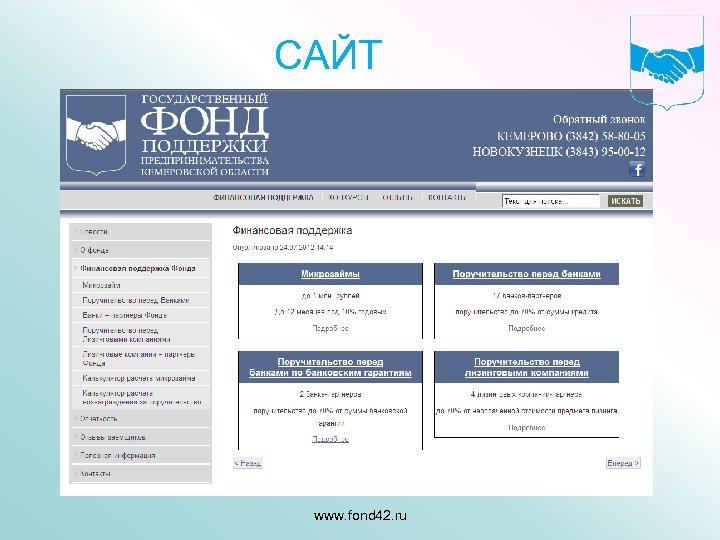Follow Поручительство перед лизинговыми компаниями heading link
Screen dimensions: 720x540
coord(526,367)
